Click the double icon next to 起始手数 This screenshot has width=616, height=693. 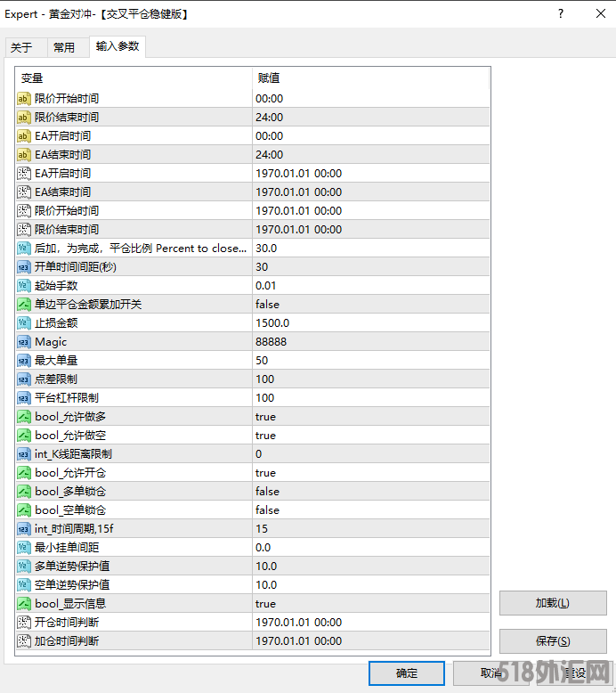coord(25,286)
